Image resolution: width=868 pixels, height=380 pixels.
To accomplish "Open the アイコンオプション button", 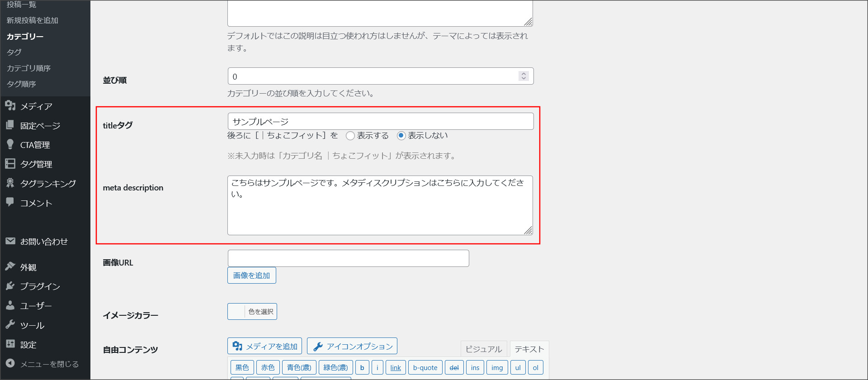I will [352, 346].
